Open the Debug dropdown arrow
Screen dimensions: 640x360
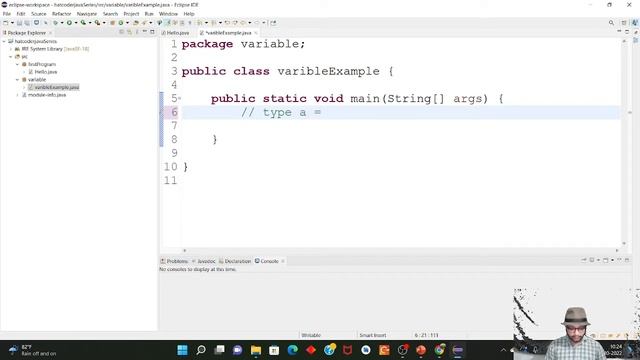62,23
